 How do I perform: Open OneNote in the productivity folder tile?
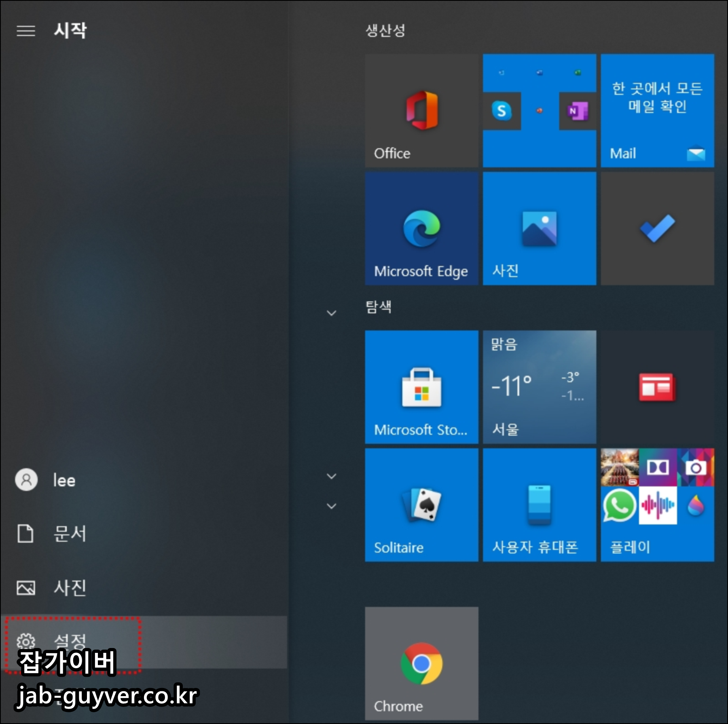coord(577,111)
